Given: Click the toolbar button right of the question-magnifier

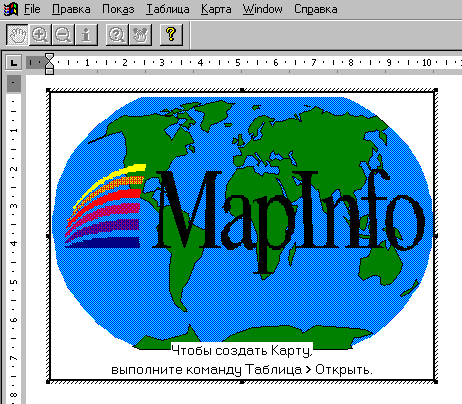Looking at the screenshot, I should pos(140,35).
